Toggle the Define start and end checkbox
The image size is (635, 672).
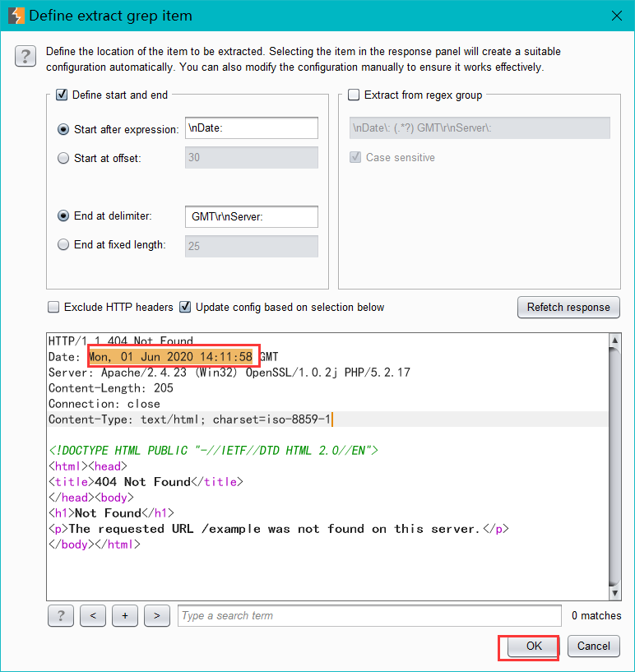coord(62,95)
